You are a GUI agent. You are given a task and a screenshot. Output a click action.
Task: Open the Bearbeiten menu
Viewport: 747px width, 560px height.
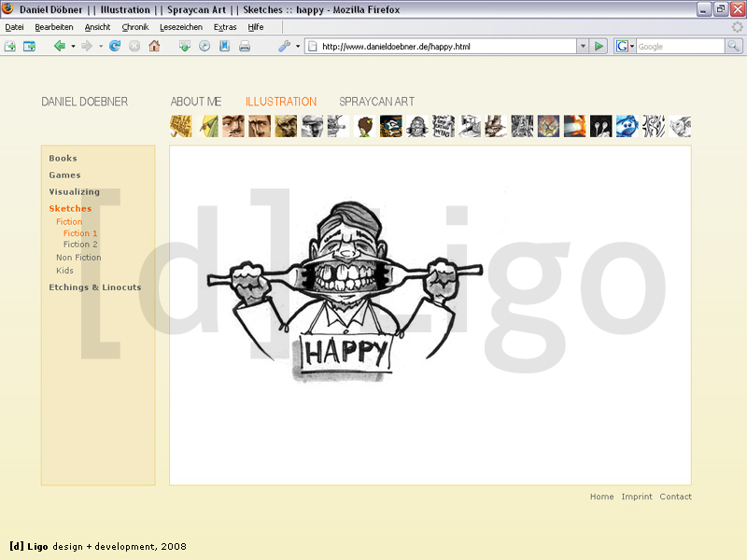point(54,27)
